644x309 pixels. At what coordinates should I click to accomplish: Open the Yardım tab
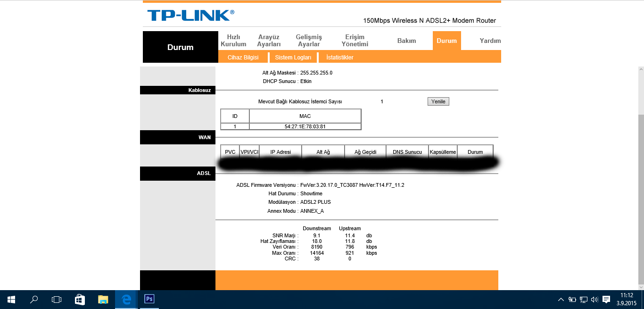coord(490,41)
